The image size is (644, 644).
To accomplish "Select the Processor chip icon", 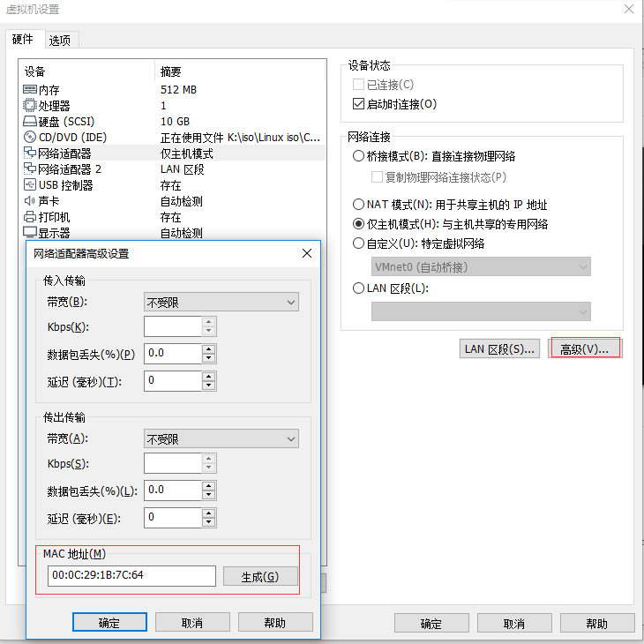I will (30, 106).
